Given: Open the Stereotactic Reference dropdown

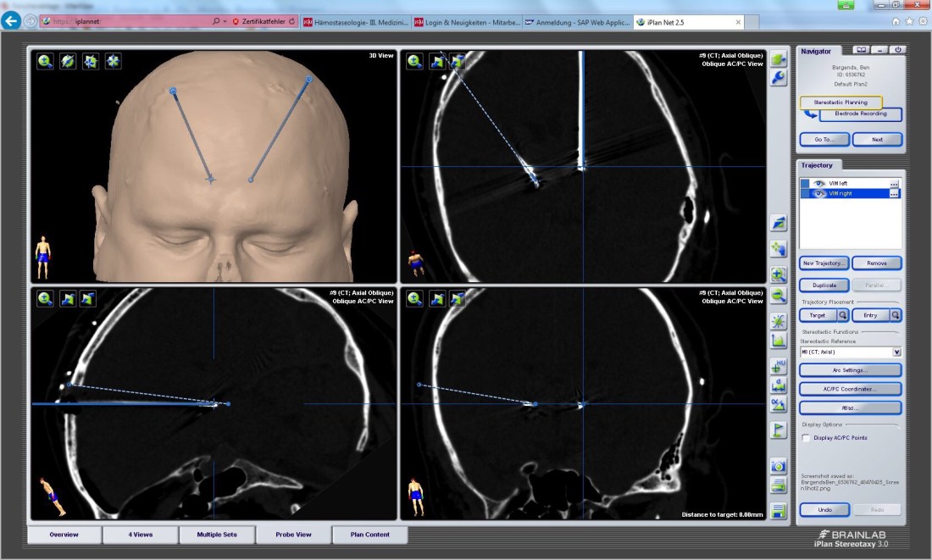Looking at the screenshot, I should coord(896,352).
